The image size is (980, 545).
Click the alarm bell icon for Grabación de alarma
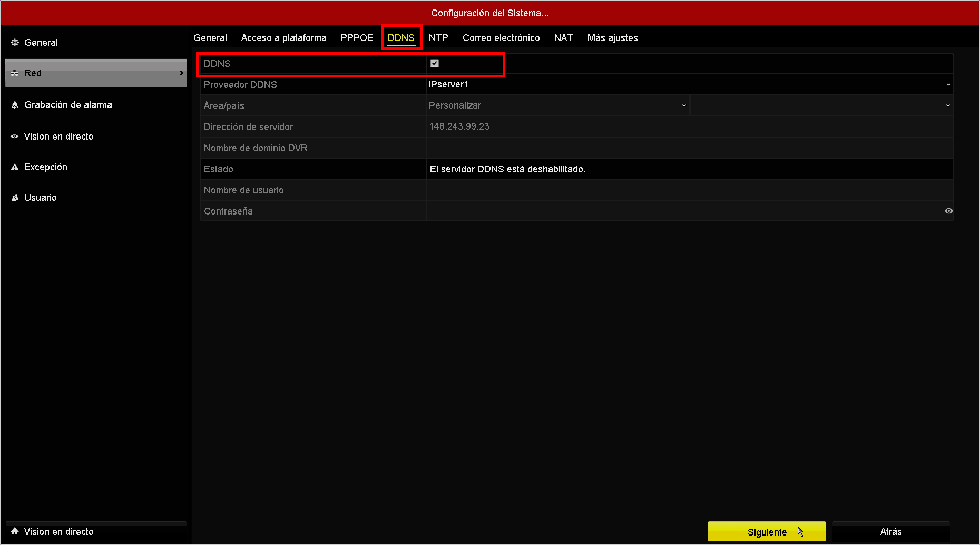(x=15, y=105)
